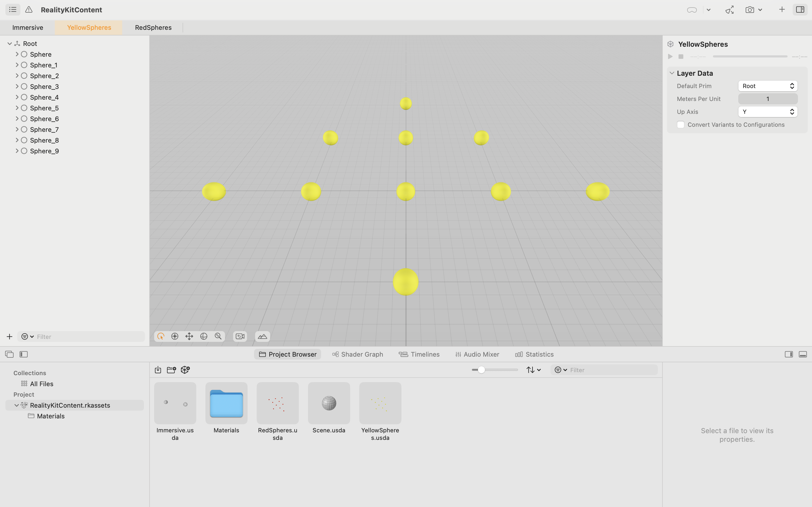This screenshot has width=812, height=507.
Task: Open the warnings triangle icon
Action: coord(29,10)
